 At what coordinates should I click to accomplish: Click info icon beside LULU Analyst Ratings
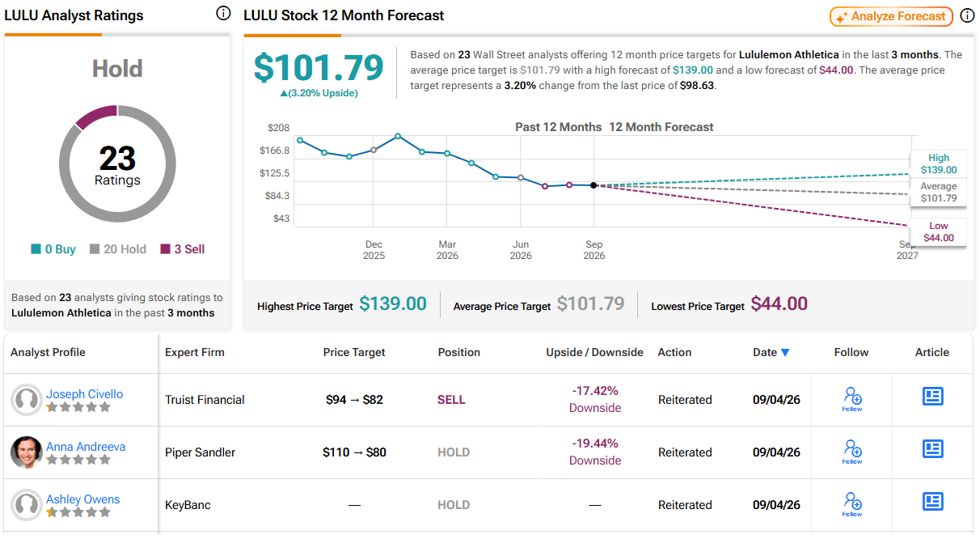pyautogui.click(x=223, y=14)
